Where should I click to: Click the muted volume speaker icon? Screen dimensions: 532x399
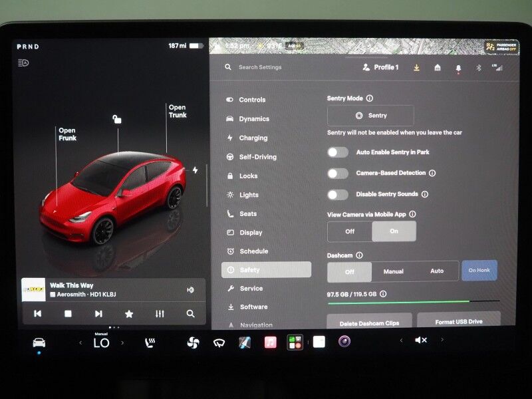(x=421, y=340)
